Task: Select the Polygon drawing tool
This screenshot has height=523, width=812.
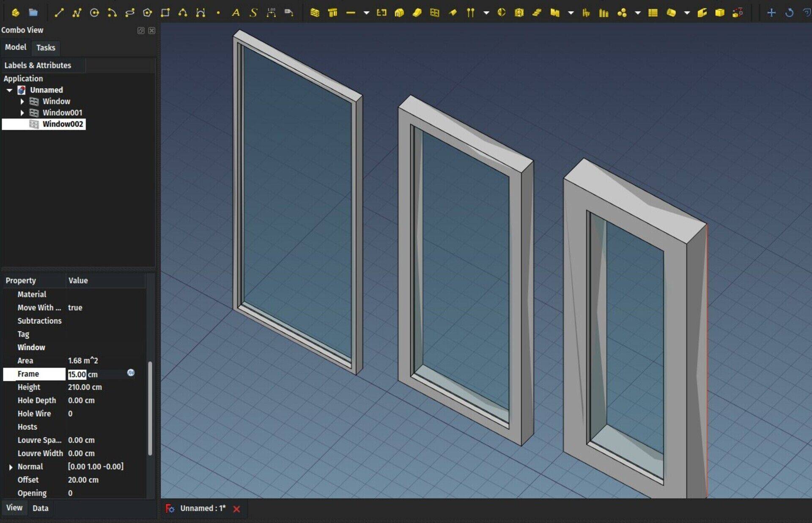Action: tap(147, 13)
